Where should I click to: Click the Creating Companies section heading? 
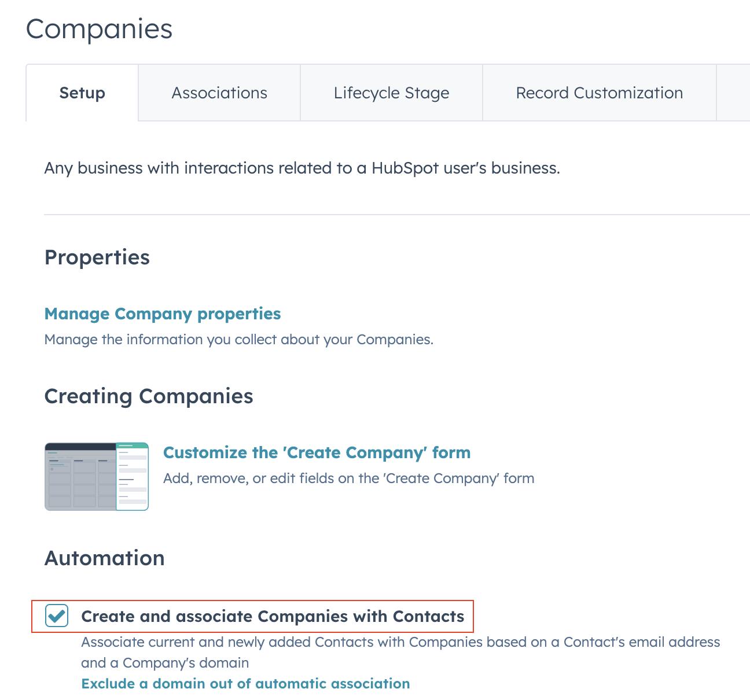[149, 396]
